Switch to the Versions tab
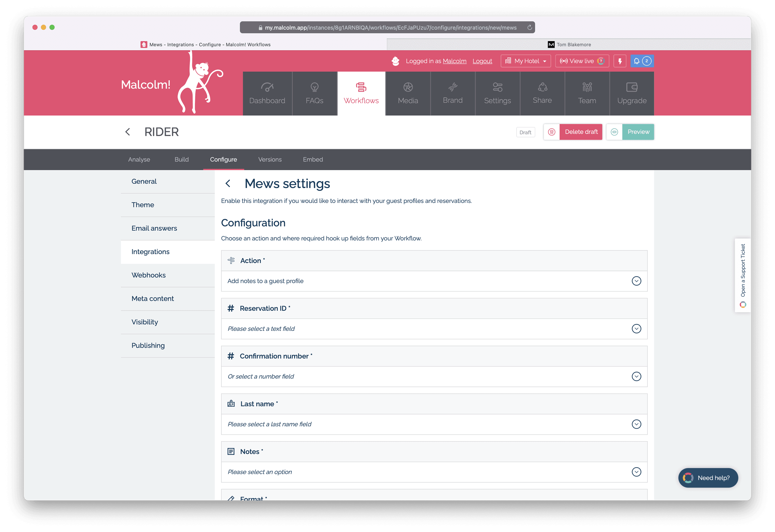Image resolution: width=775 pixels, height=532 pixels. (x=270, y=159)
